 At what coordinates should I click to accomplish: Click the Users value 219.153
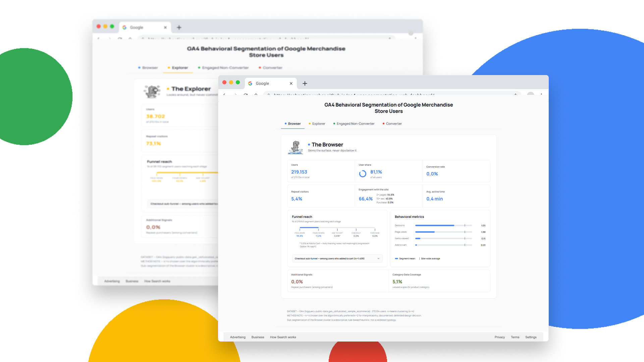299,172
